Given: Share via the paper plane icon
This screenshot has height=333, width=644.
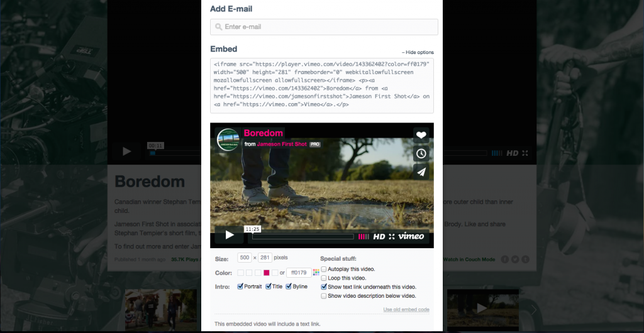Looking at the screenshot, I should 421,172.
